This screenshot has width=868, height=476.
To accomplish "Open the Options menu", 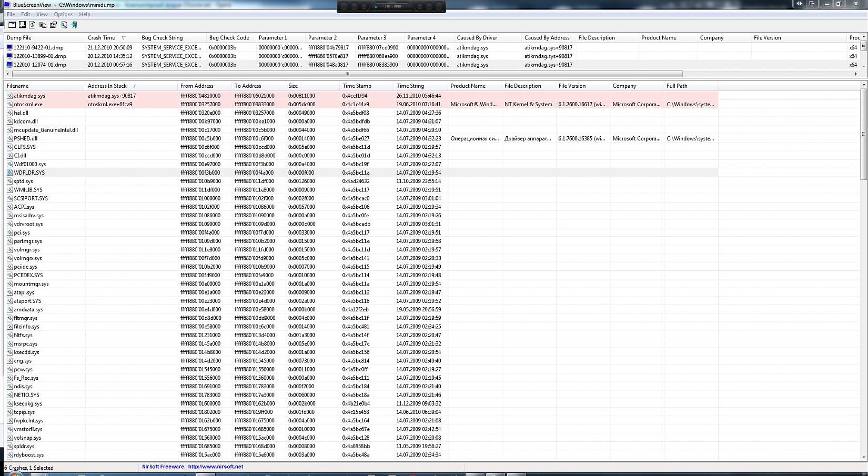I will tap(63, 14).
